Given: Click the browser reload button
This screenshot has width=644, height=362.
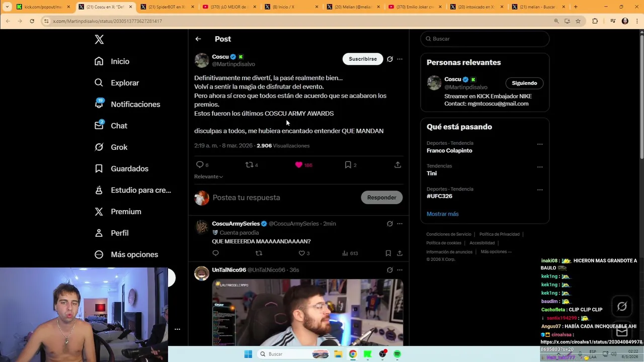Looking at the screenshot, I should click(x=32, y=21).
